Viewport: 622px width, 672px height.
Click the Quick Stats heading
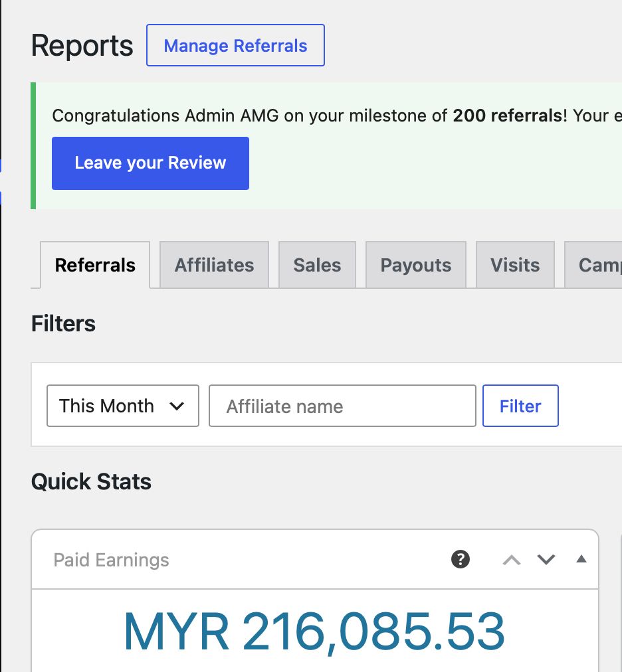click(x=91, y=481)
